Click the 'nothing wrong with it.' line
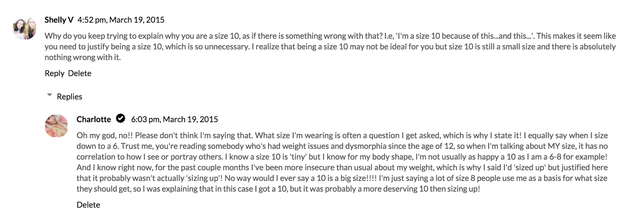Image resolution: width=644 pixels, height=217 pixels. point(83,57)
